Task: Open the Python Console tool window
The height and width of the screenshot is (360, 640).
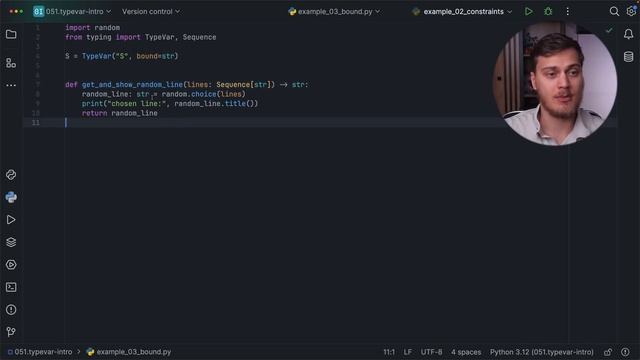Action: (x=11, y=197)
